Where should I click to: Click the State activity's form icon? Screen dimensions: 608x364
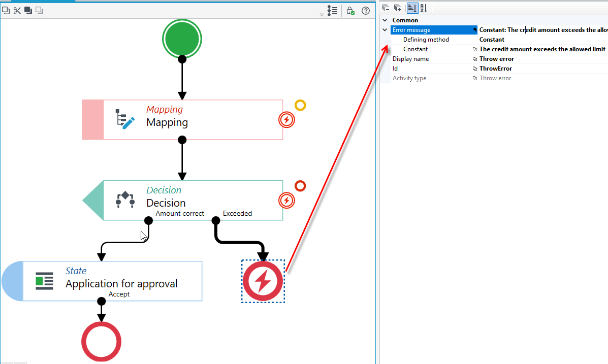pos(44,281)
